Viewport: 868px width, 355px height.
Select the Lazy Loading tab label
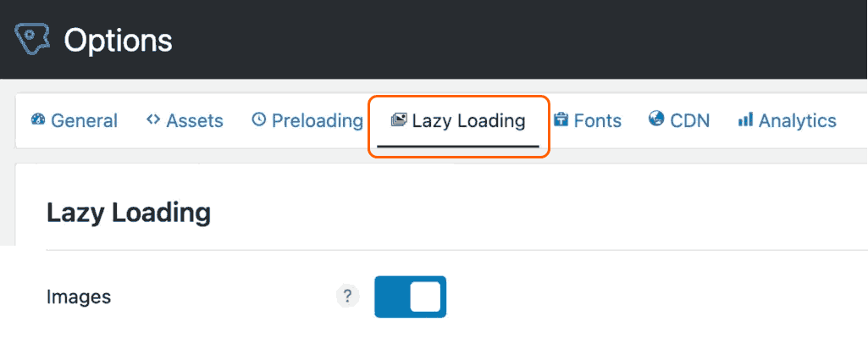[x=468, y=120]
